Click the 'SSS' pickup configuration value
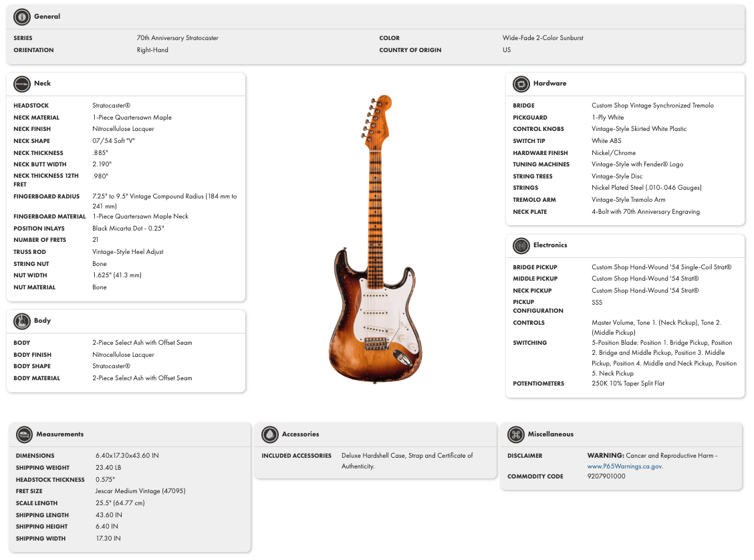Viewport: 754px width, 560px height. point(597,302)
